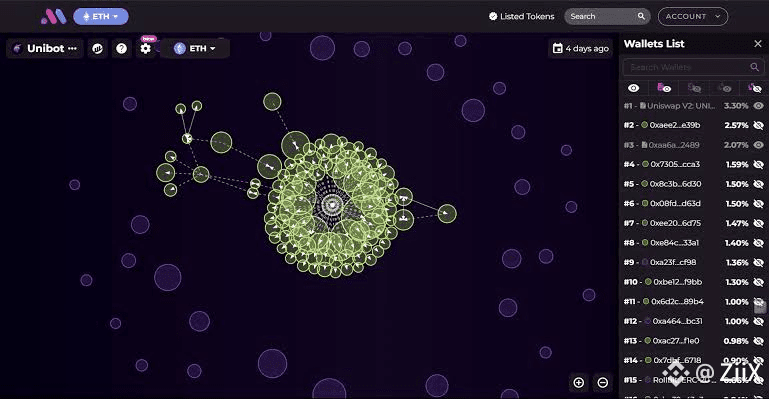Image resolution: width=769 pixels, height=399 pixels.
Task: Open the ETH token selector on map
Action: (x=195, y=49)
